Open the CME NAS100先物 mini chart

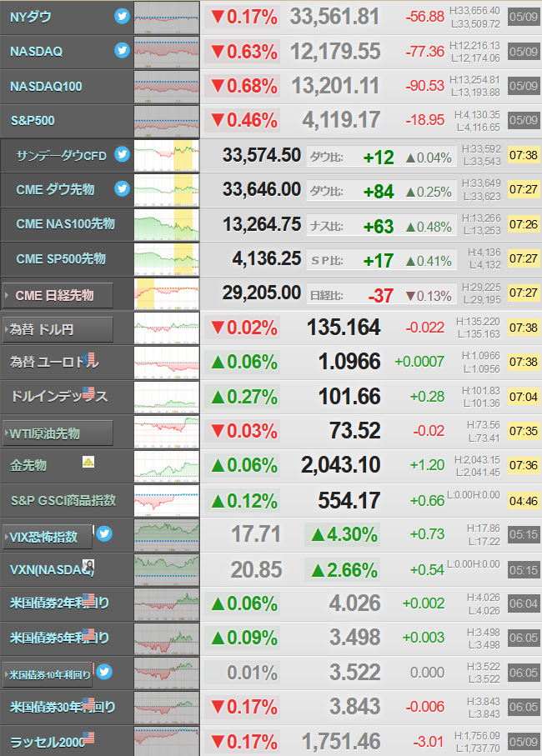click(x=167, y=224)
